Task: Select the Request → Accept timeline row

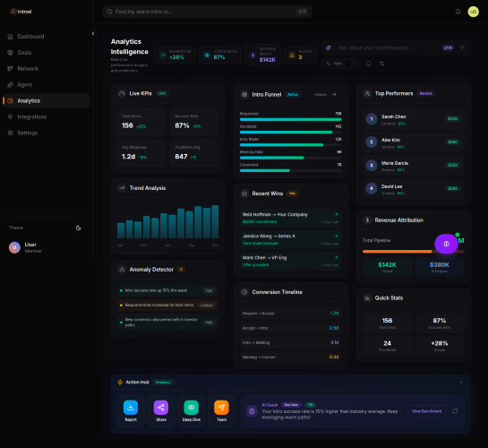Action: pos(290,314)
